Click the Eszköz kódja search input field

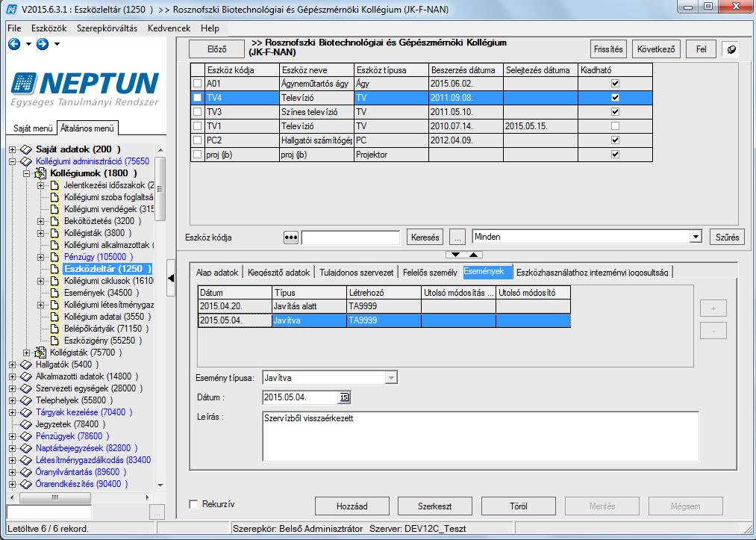tap(351, 238)
